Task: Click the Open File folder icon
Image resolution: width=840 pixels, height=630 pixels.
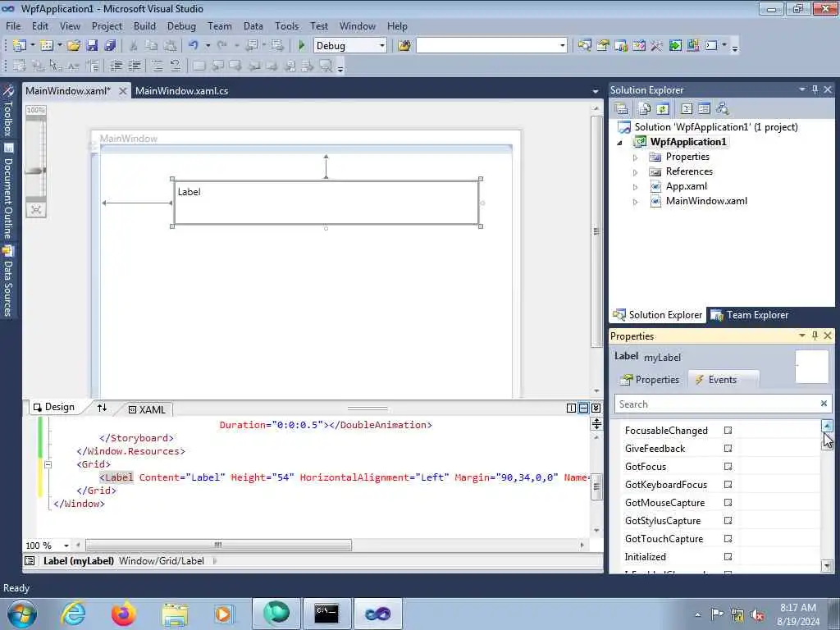Action: tap(73, 46)
